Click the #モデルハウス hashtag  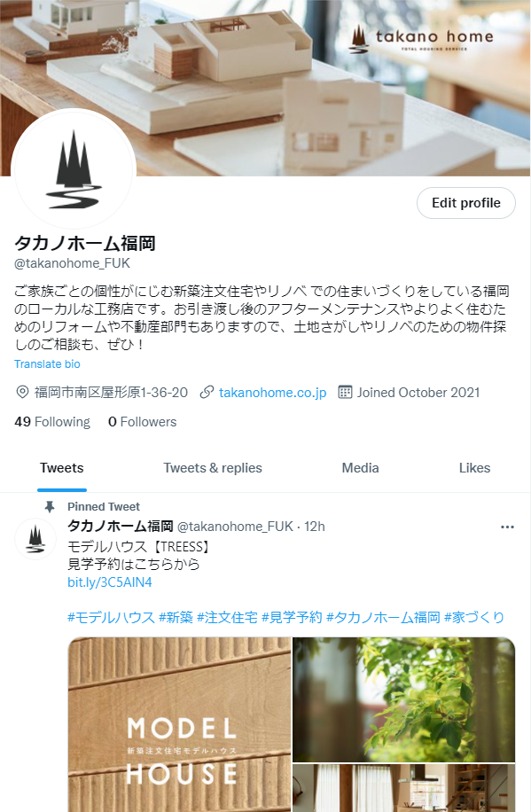(x=112, y=617)
